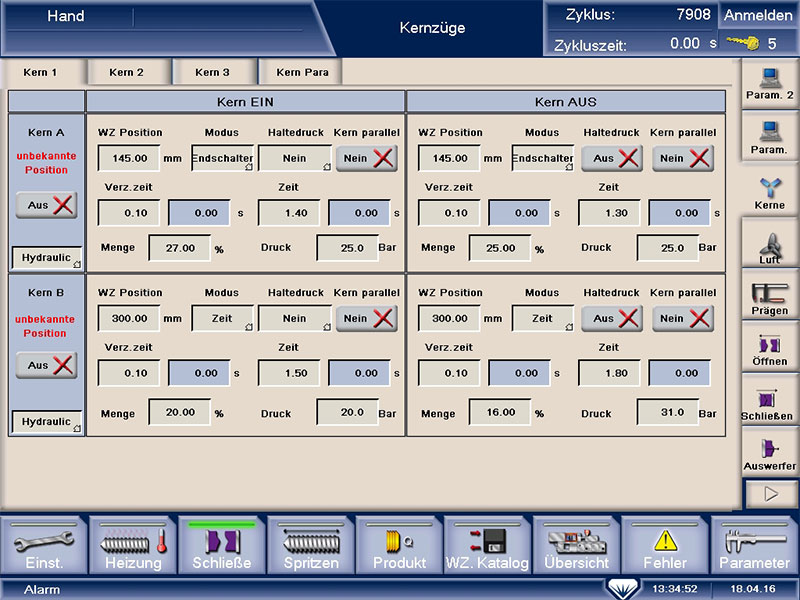800x600 pixels.
Task: Open Einst. wrench settings
Action: tap(44, 545)
